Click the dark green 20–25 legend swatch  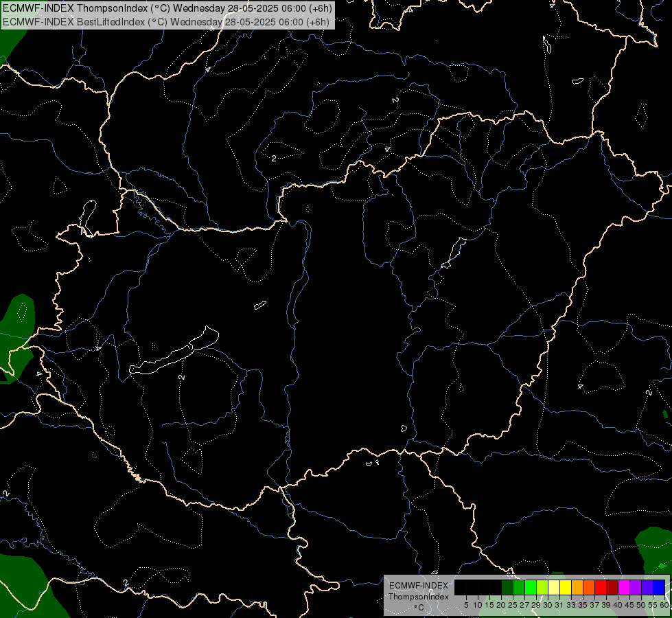coord(507,587)
